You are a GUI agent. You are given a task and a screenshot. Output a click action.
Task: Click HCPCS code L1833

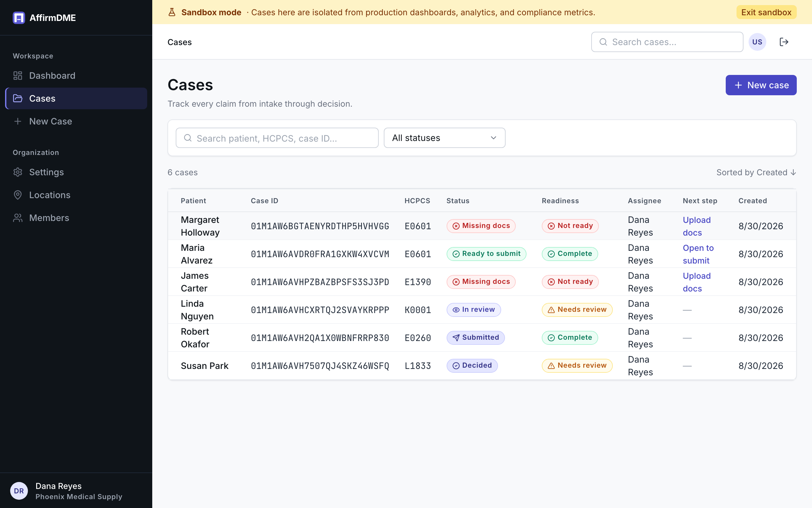[418, 365]
